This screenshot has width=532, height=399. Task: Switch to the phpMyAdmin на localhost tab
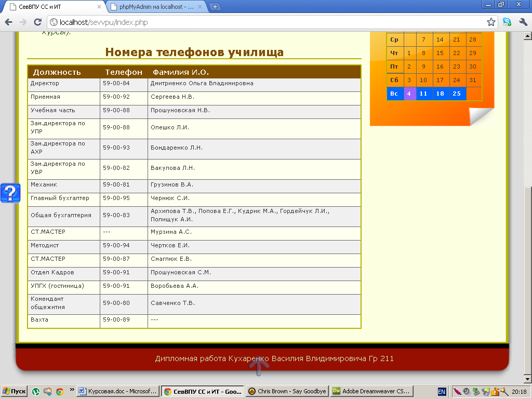point(156,6)
